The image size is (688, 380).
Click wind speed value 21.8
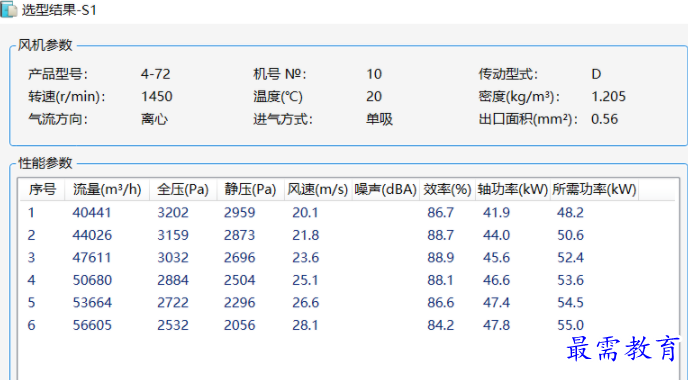[305, 235]
